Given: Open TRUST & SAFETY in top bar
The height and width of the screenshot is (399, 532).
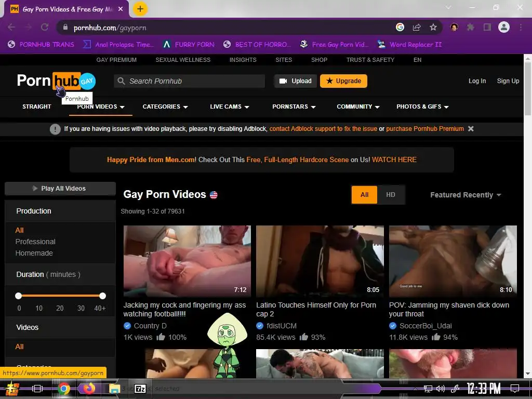Looking at the screenshot, I should (370, 60).
